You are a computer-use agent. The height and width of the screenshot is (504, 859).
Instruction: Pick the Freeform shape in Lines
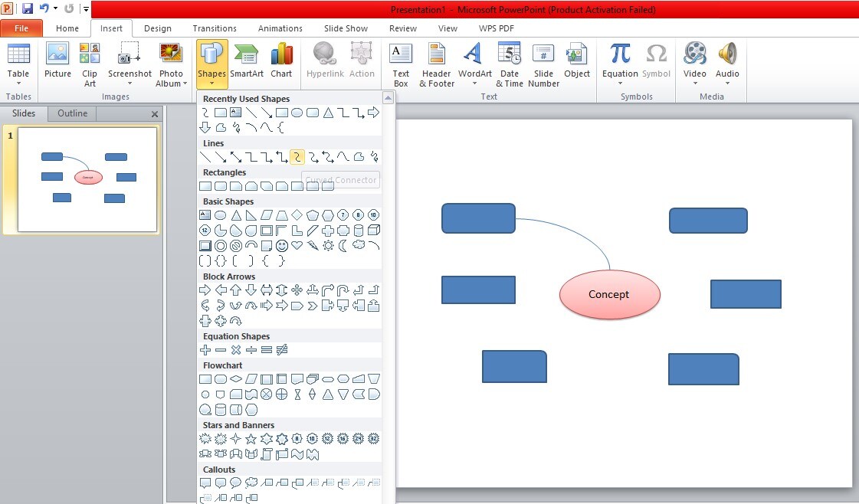(x=359, y=157)
